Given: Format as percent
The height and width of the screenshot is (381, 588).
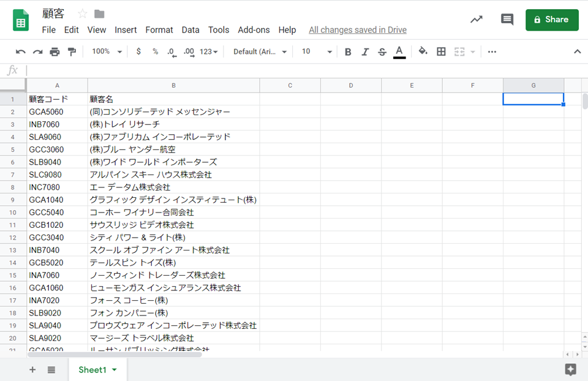Looking at the screenshot, I should (155, 51).
